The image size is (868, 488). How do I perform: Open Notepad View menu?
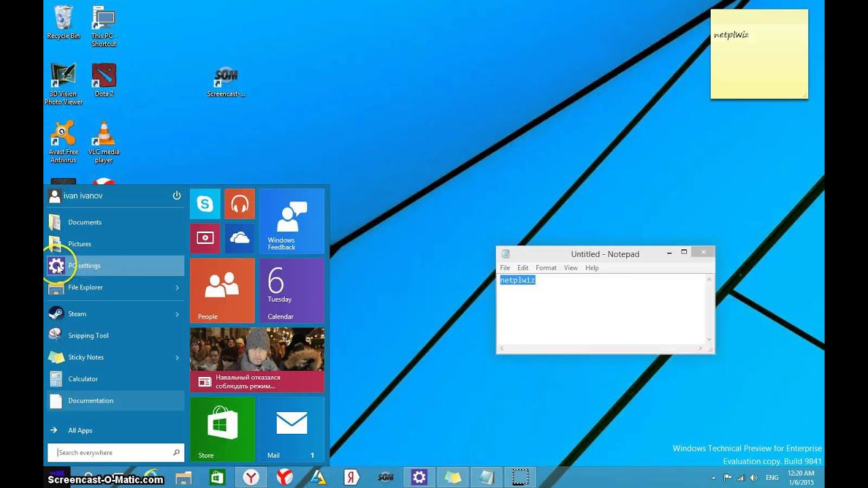click(571, 268)
